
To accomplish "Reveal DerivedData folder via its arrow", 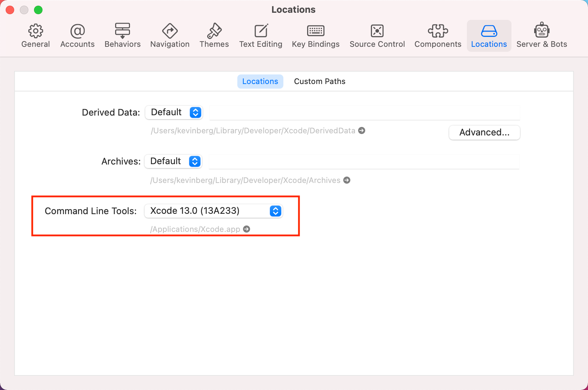I will point(362,130).
